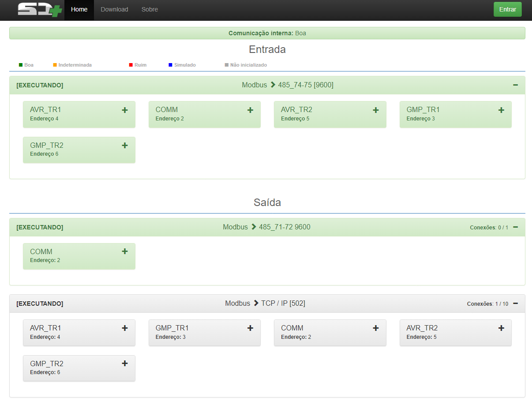Image resolution: width=532 pixels, height=405 pixels.
Task: Click the red Ruim legend square
Action: [131, 65]
